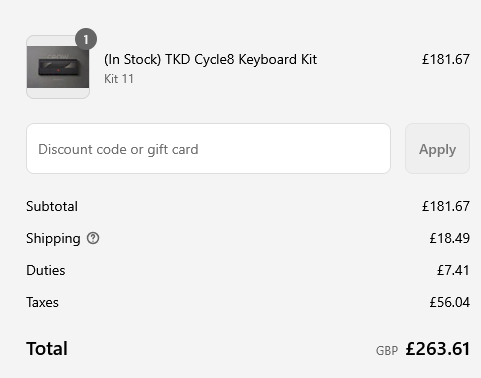Click the taxes amount £56.04
The height and width of the screenshot is (378, 481).
pyautogui.click(x=449, y=302)
